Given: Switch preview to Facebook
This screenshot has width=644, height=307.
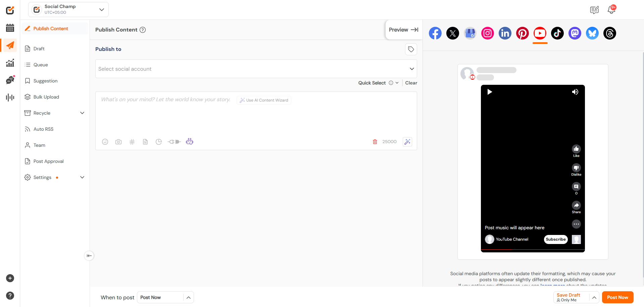Looking at the screenshot, I should [x=435, y=33].
